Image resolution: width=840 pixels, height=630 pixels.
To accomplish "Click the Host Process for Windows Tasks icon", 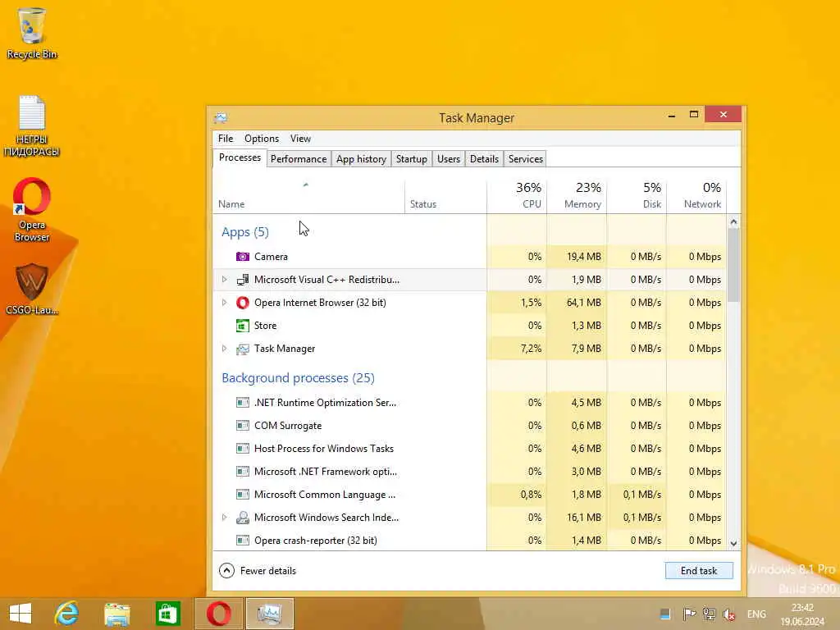I will [x=243, y=449].
